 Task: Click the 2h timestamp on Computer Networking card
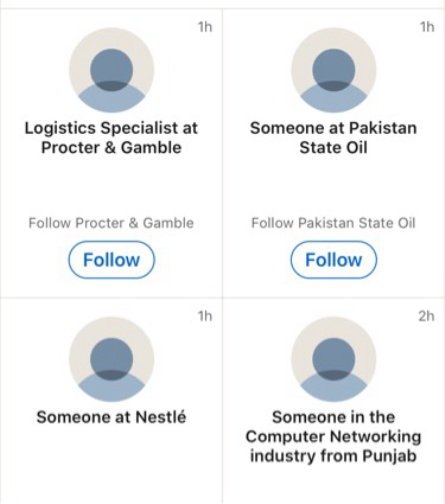(427, 316)
